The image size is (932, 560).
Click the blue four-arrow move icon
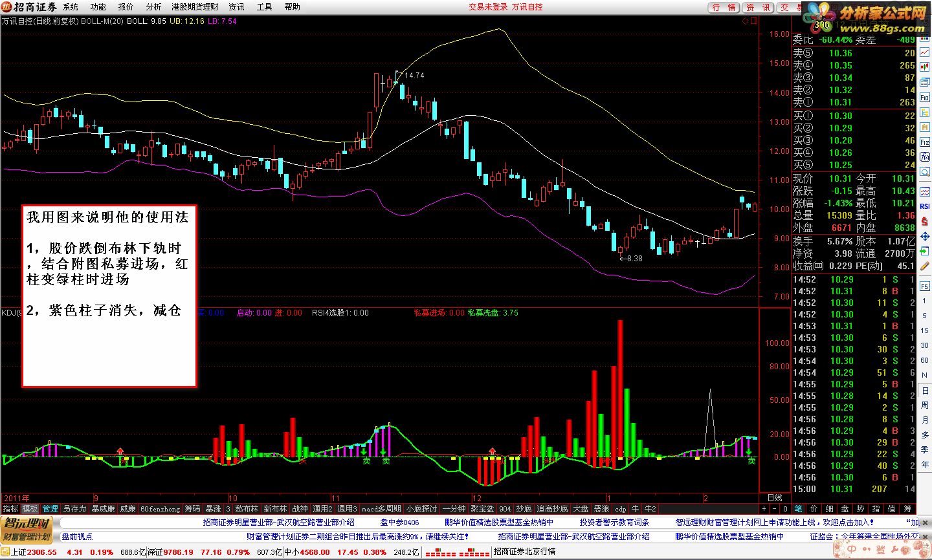(x=925, y=236)
